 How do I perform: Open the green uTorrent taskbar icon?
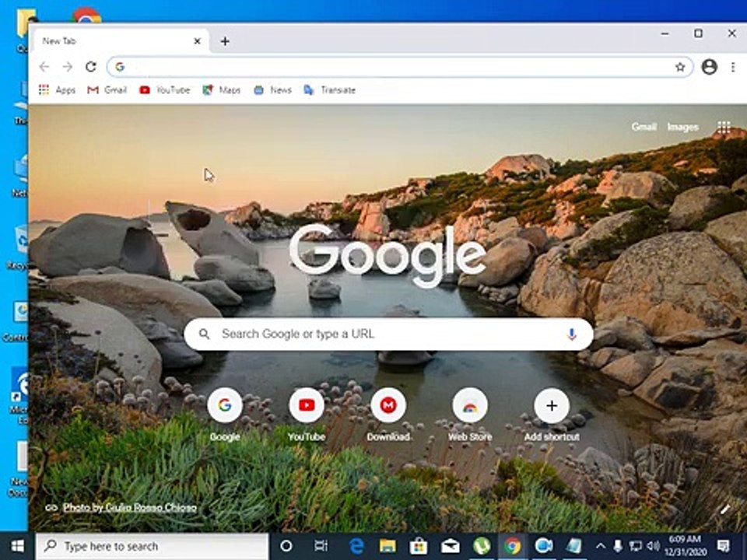coord(481,546)
